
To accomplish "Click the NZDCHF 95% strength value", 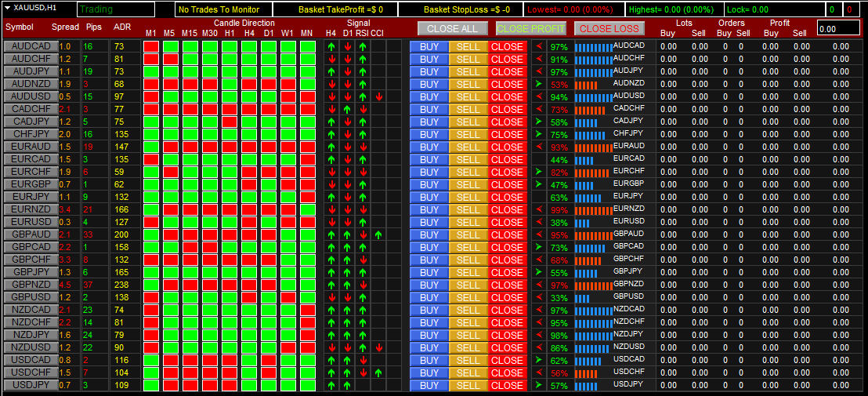I will 559,323.
